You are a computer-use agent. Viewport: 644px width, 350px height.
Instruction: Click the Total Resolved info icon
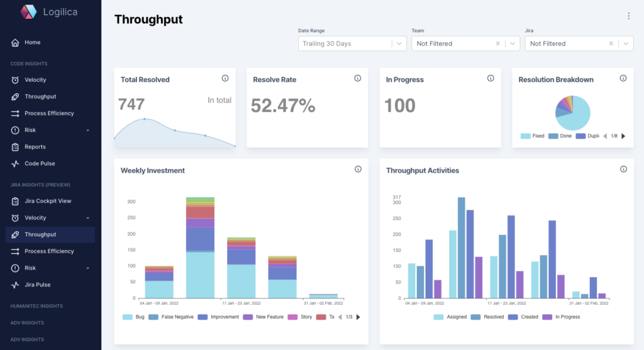(225, 79)
